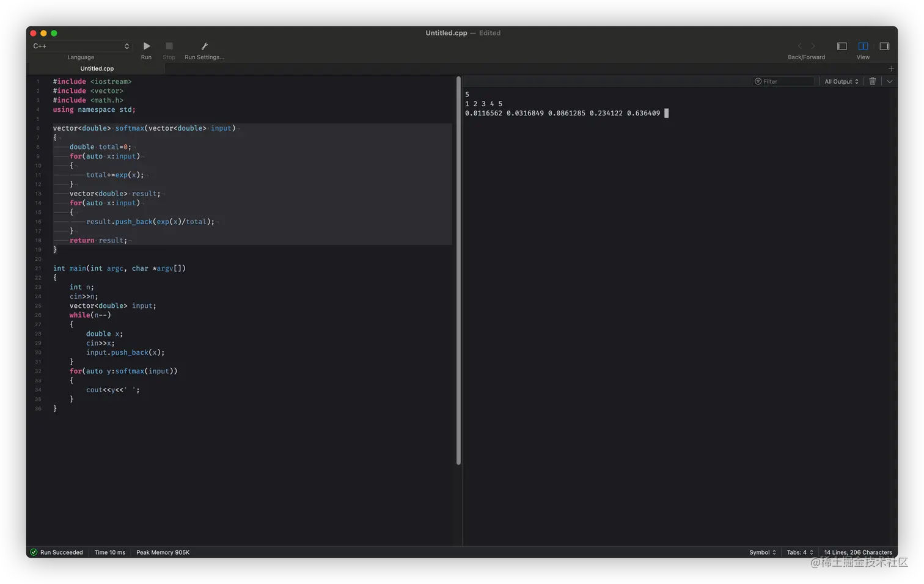Open the Tabs: 4 dropdown
Screen dimensions: 924x584
(800, 552)
